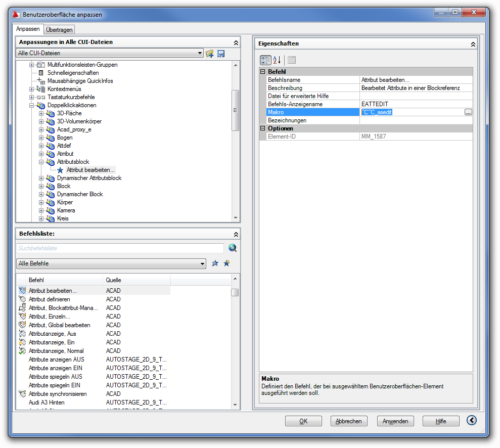This screenshot has width=500, height=448.
Task: Expand the Dynamischer Block tree node
Action: point(41,194)
